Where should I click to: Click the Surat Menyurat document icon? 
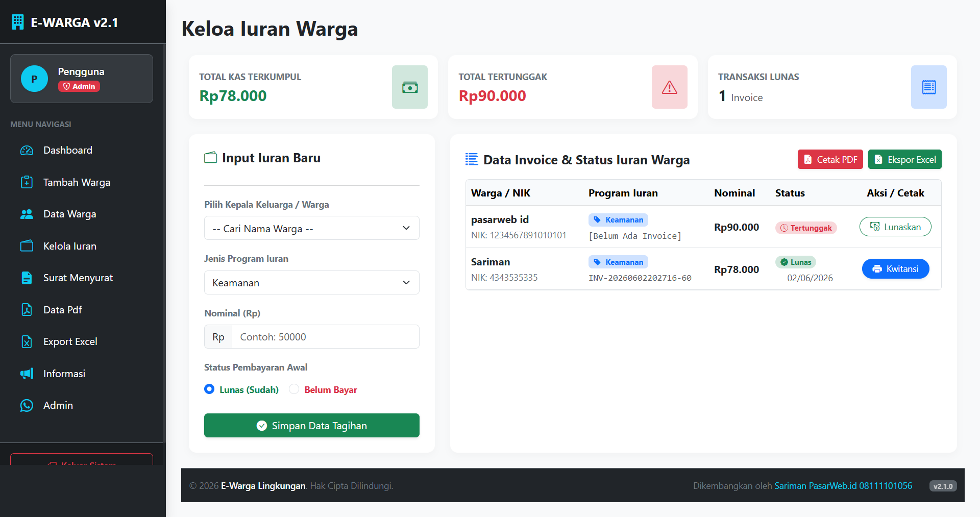coord(27,278)
